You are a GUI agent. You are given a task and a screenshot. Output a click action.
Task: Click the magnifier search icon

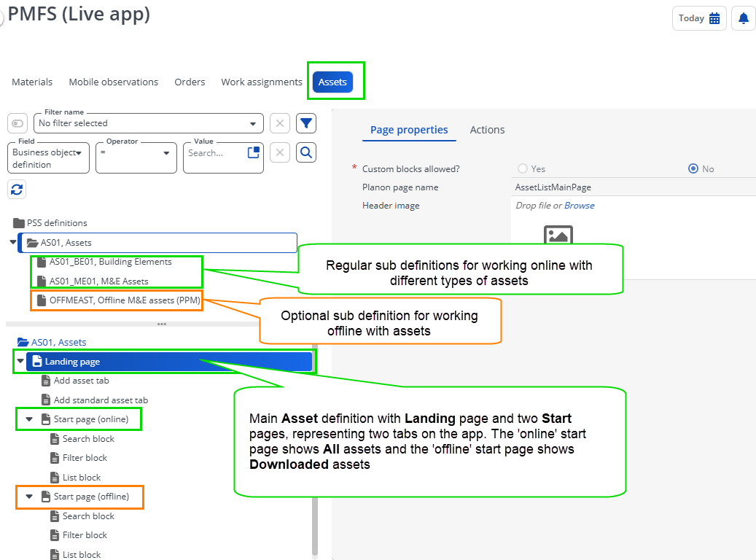[x=306, y=153]
